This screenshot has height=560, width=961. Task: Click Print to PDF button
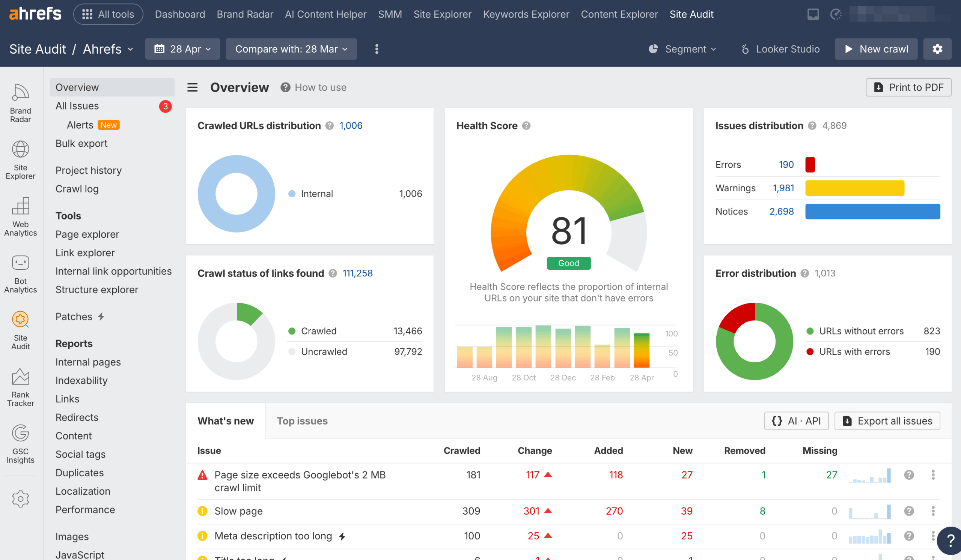point(908,87)
